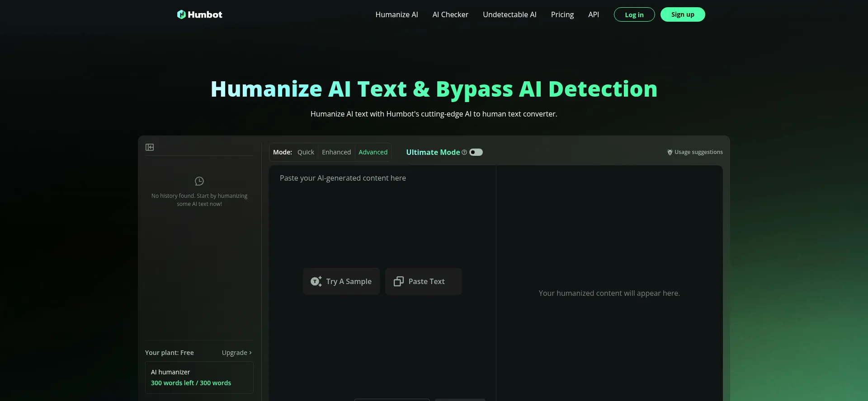The image size is (868, 401).
Task: Open the Pricing page
Action: click(562, 14)
